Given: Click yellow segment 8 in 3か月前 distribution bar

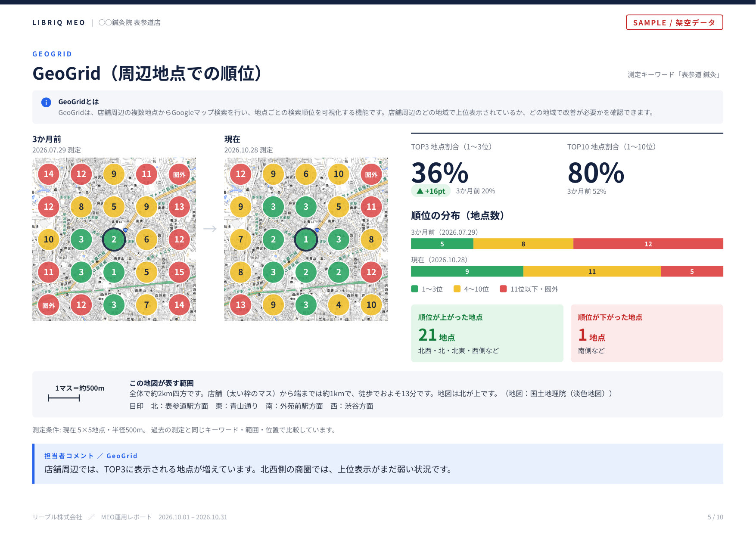Looking at the screenshot, I should coord(523,244).
